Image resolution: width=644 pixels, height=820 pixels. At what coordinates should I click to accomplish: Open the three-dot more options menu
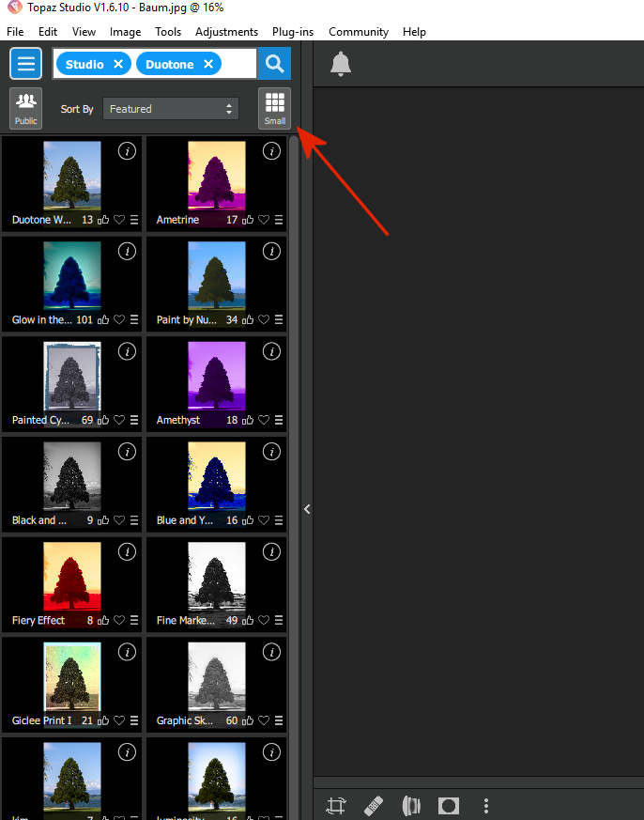[485, 805]
